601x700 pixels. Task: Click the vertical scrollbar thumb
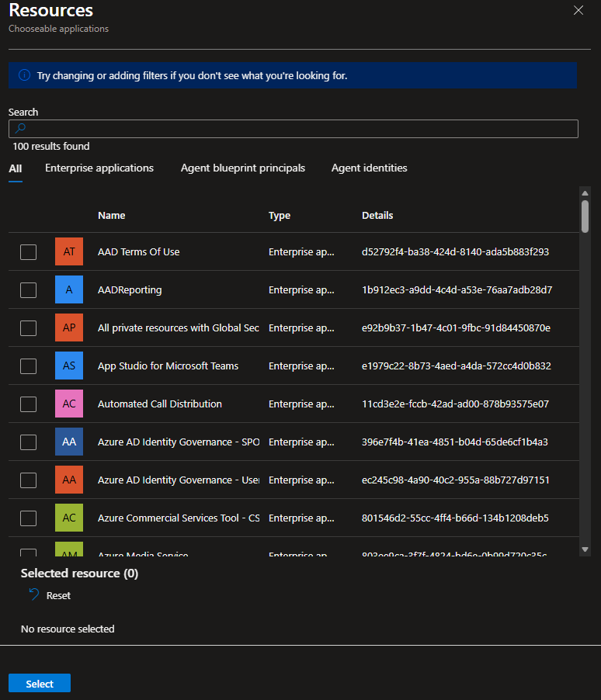[x=585, y=217]
